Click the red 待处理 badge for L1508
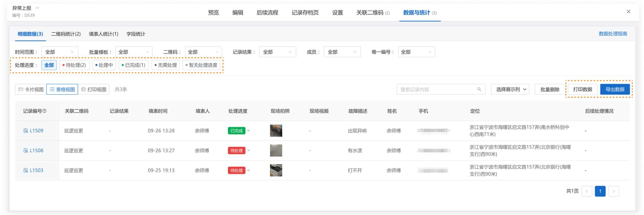This screenshot has height=215, width=644. 236,151
